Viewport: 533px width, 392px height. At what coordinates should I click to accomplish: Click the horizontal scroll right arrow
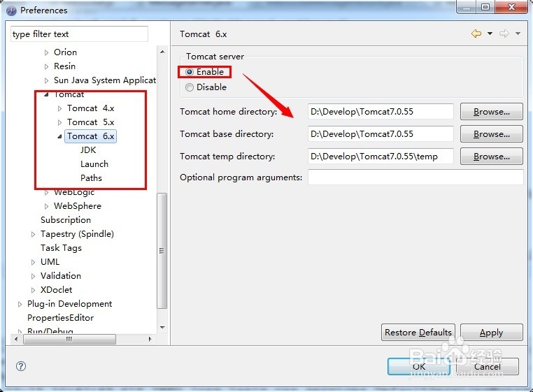[x=150, y=339]
